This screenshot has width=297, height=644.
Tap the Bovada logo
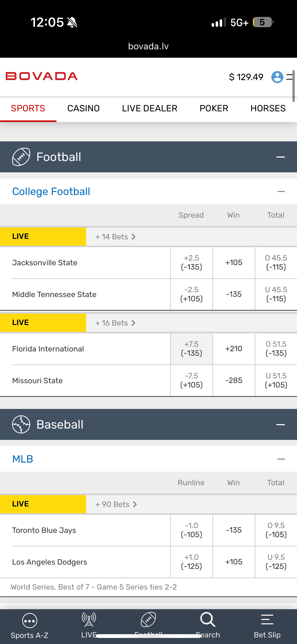pos(42,76)
